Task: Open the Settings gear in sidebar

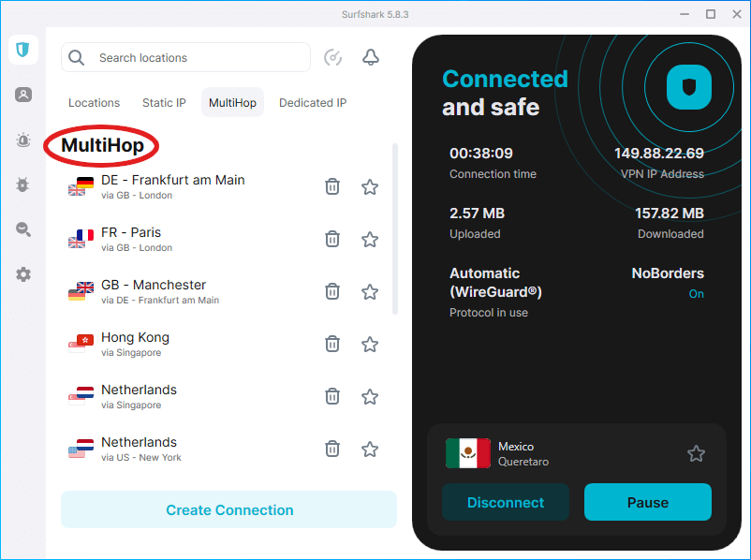Action: point(23,274)
